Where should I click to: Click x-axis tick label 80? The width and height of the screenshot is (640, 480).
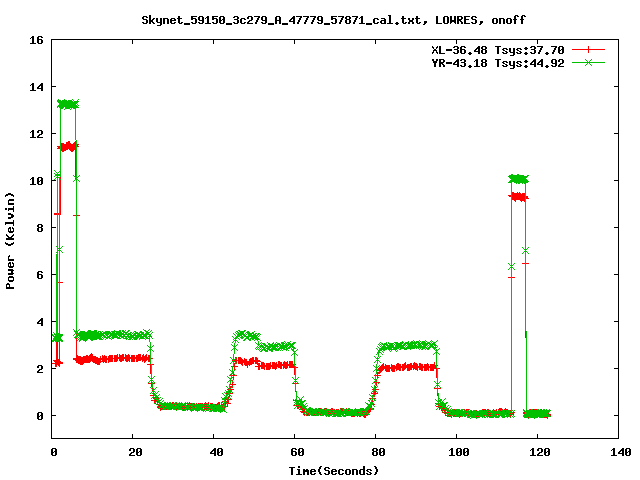(x=378, y=452)
